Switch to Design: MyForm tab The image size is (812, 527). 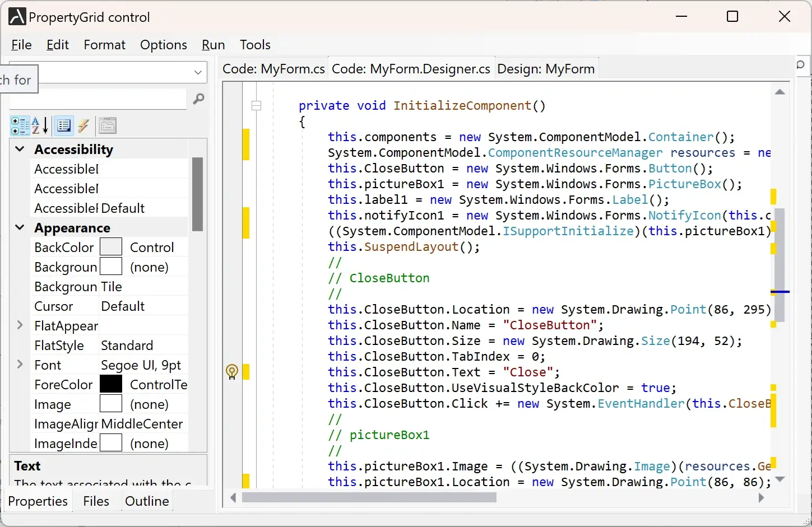coord(545,69)
